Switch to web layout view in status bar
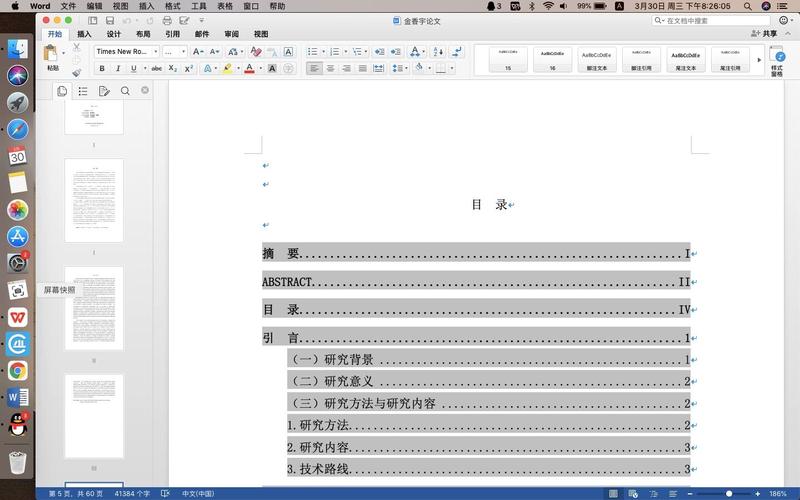Image resolution: width=800 pixels, height=500 pixels. (633, 494)
